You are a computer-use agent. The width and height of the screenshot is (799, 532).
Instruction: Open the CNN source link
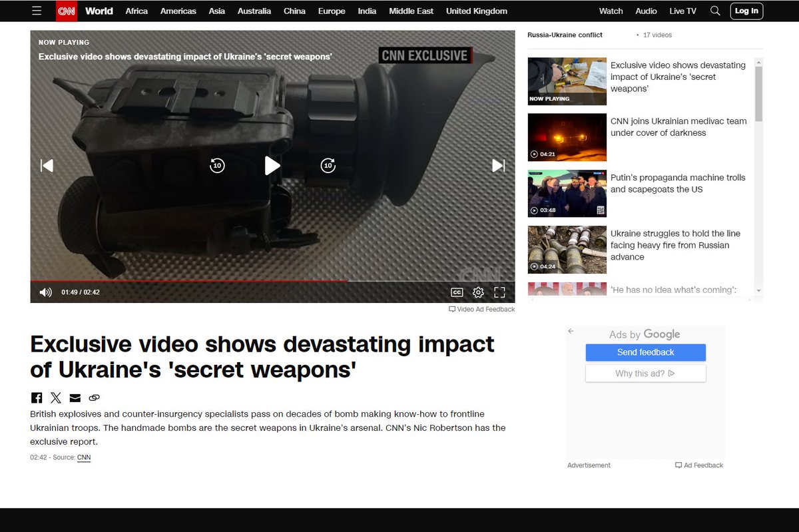tap(84, 457)
